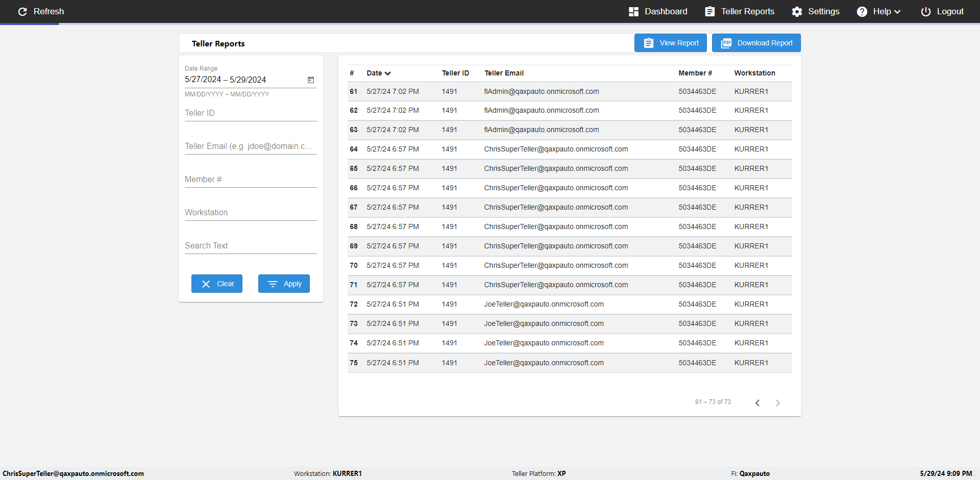Screen dimensions: 980x480
Task: Go to the previous page of results
Action: (757, 402)
